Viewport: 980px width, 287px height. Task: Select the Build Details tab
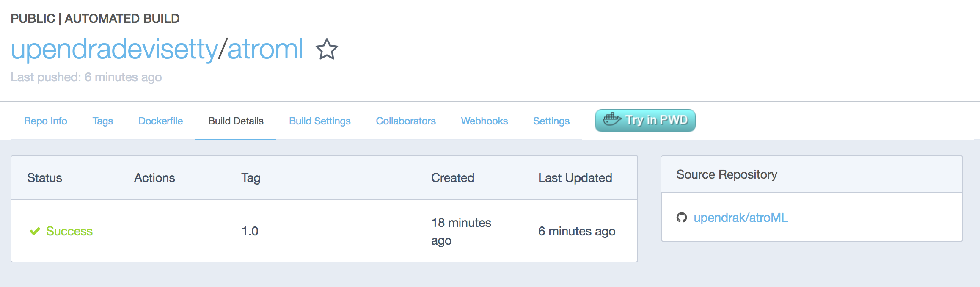tap(236, 121)
